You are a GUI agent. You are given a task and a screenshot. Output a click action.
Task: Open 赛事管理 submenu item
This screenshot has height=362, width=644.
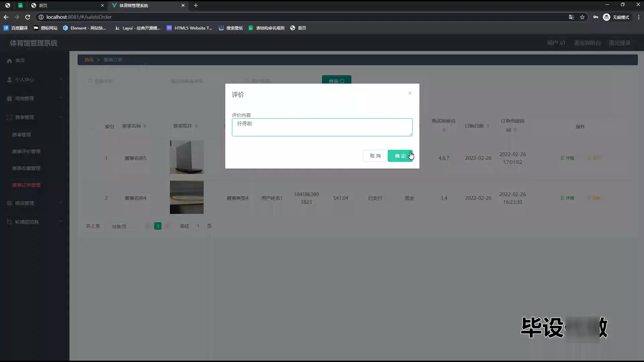(21, 135)
